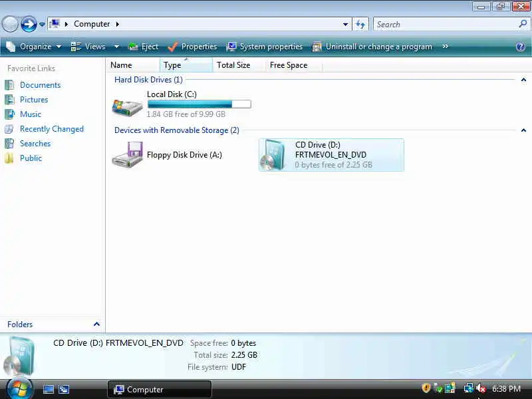
Task: Open the Views dropdown arrow
Action: click(116, 47)
